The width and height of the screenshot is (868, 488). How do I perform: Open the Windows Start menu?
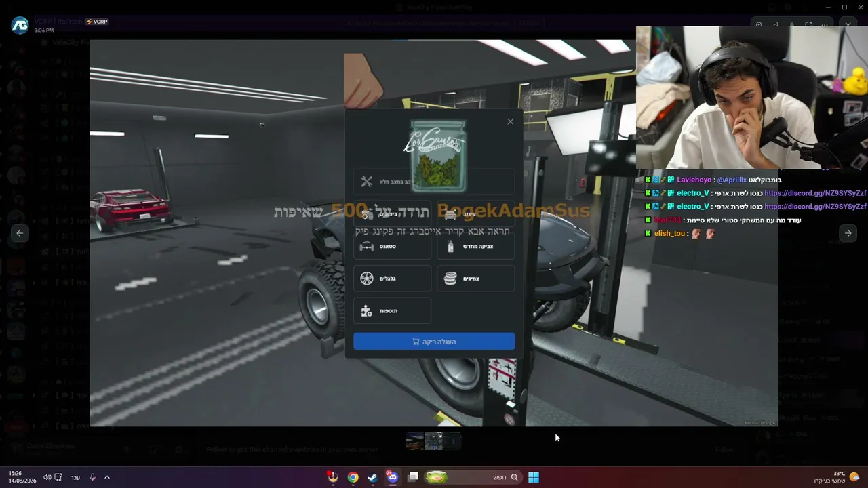click(x=534, y=477)
